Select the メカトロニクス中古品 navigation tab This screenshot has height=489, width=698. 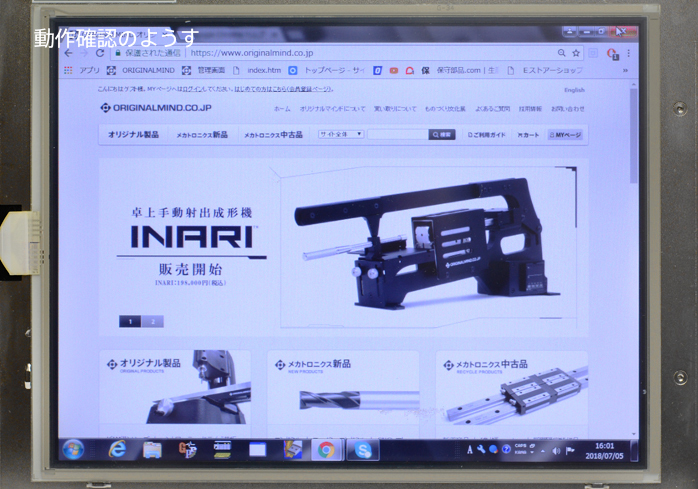coord(275,134)
